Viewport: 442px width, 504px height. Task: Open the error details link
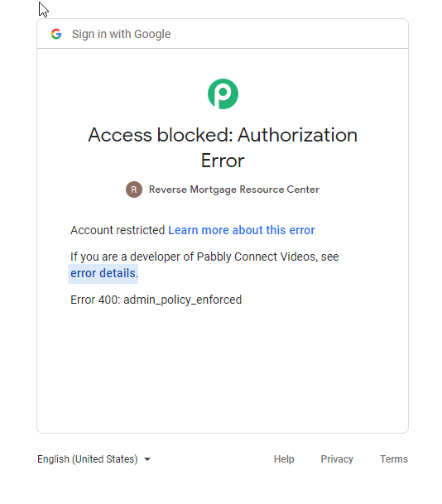(103, 273)
